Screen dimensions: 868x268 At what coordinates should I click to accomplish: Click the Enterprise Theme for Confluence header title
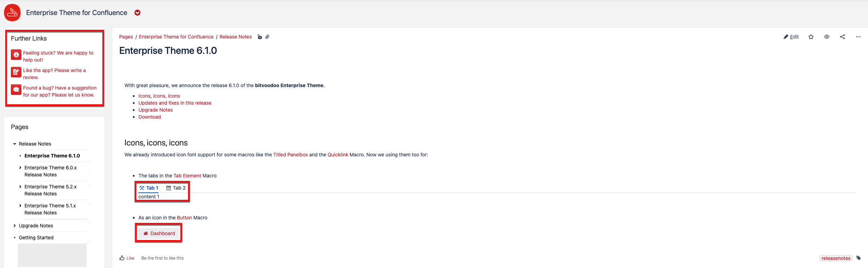pos(77,13)
